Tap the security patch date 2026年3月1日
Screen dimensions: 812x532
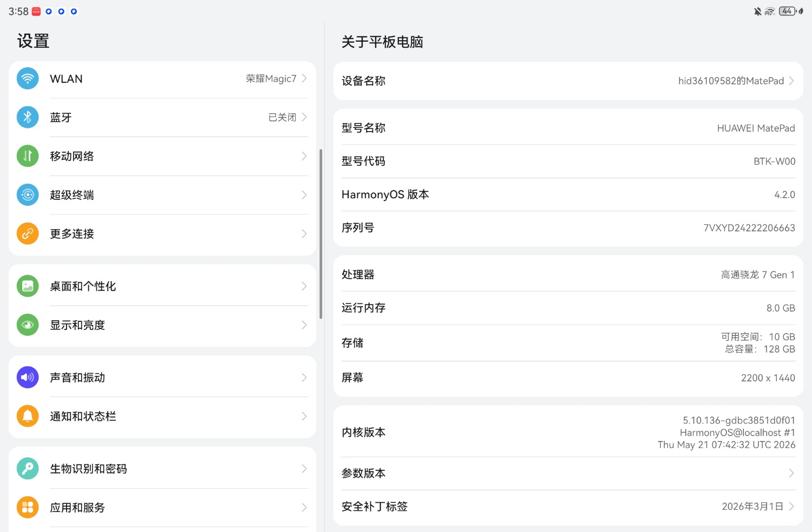click(752, 507)
